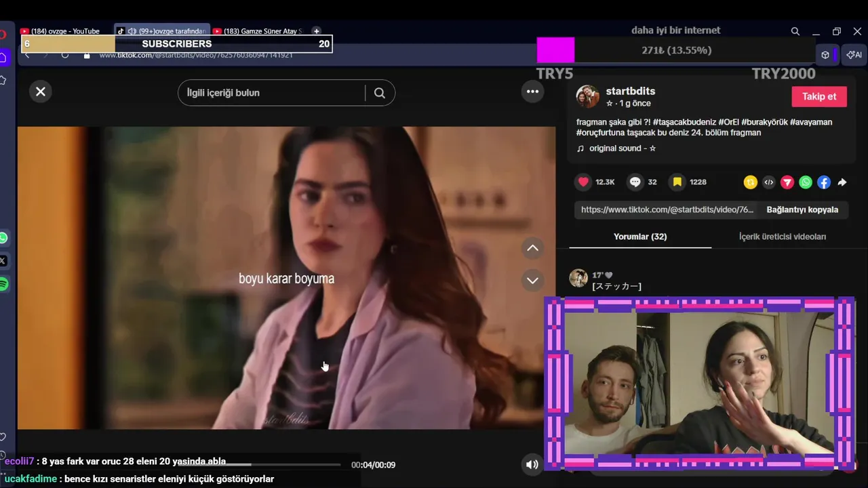This screenshot has width=868, height=488.
Task: Go to next video with down chevron
Action: tap(532, 281)
